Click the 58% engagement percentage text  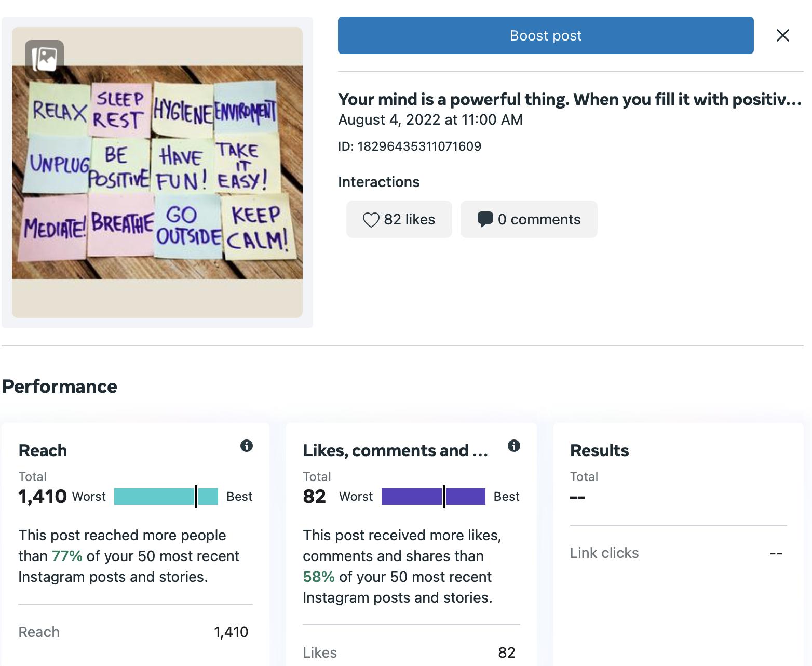(319, 577)
